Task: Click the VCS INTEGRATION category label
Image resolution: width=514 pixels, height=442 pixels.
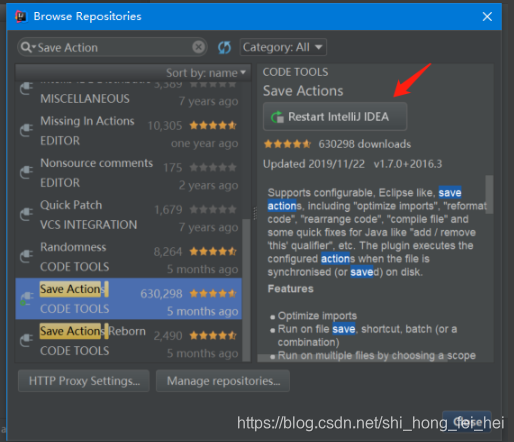Action: pos(89,225)
